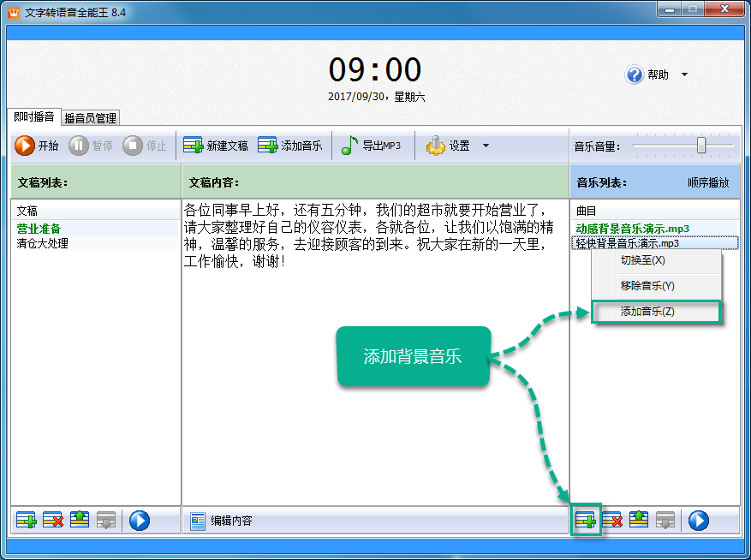Click 编辑内容 edit content button
Viewport: 751px width, 560px height.
pyautogui.click(x=221, y=521)
